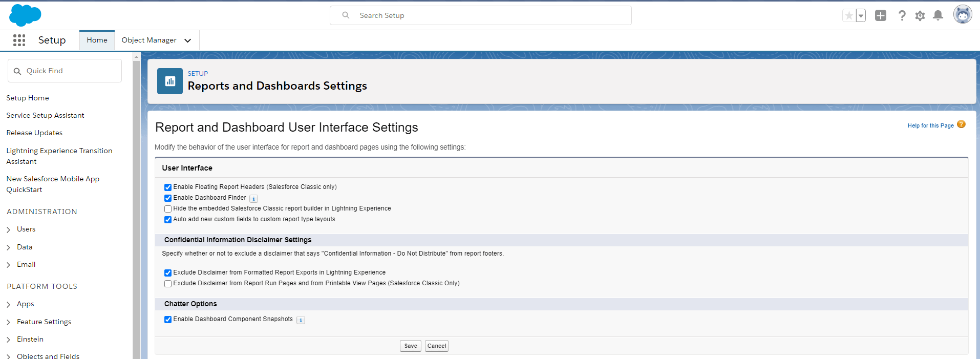980x359 pixels.
Task: Click the Feature Settings tree item label
Action: point(44,322)
